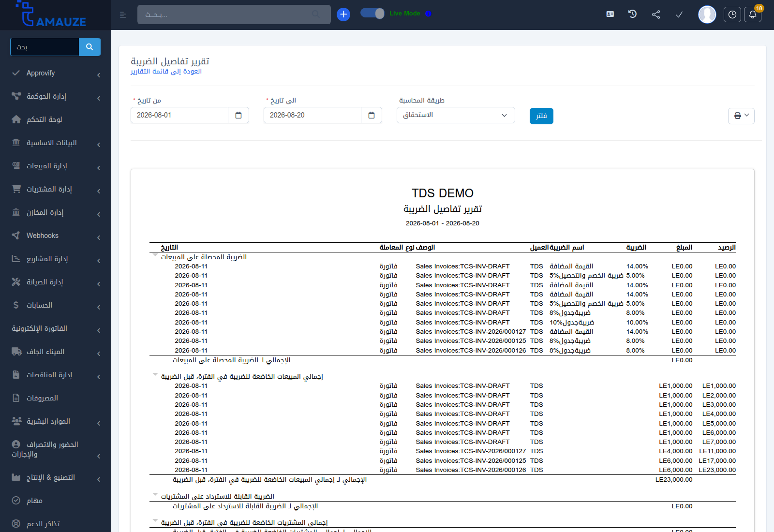Open calendar picker for الى تاريخ field
774x532 pixels.
[372, 115]
